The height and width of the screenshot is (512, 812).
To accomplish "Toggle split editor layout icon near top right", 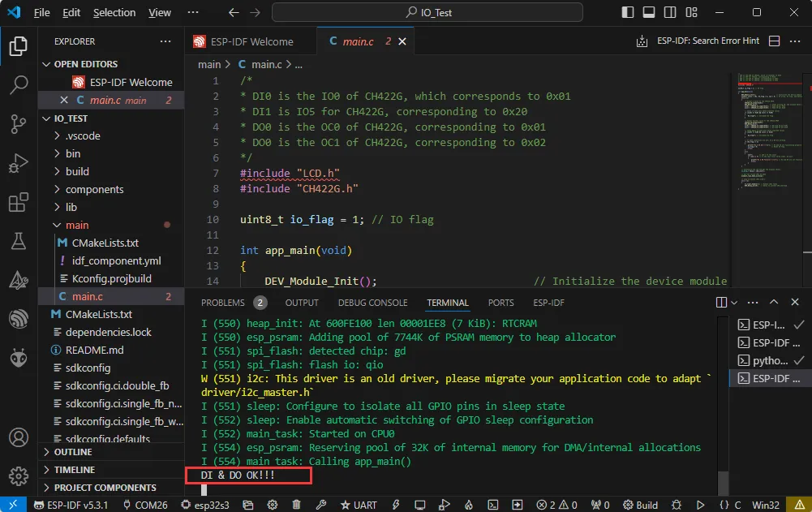I will tap(773, 41).
